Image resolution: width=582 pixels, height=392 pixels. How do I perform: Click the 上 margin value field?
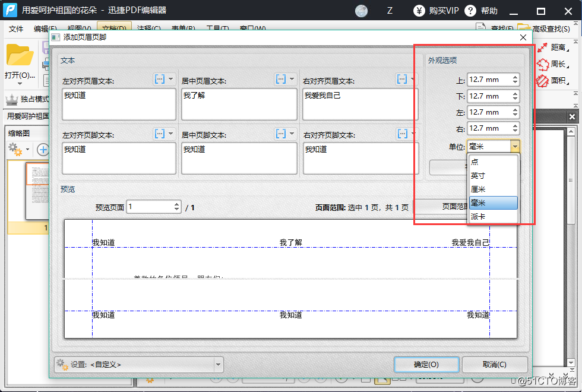[489, 80]
